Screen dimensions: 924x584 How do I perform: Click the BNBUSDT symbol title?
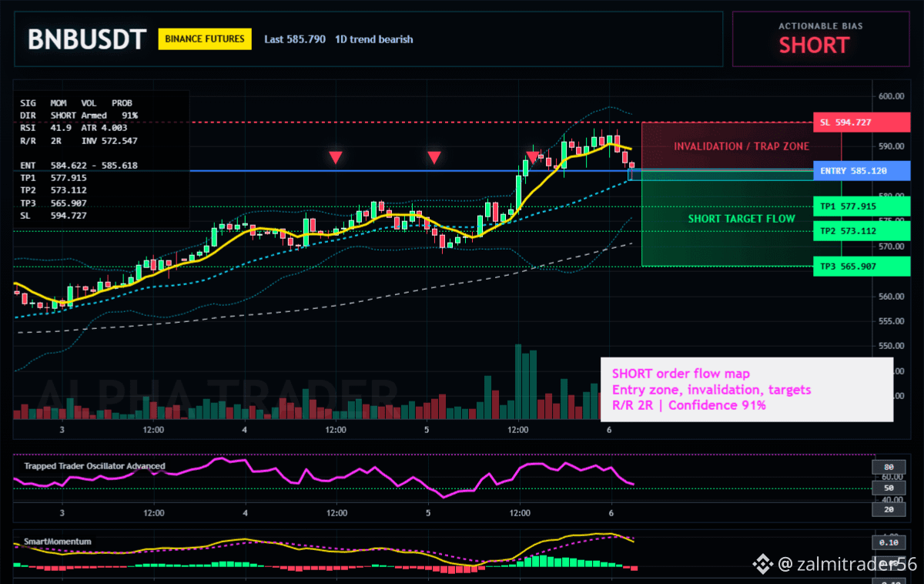(87, 39)
